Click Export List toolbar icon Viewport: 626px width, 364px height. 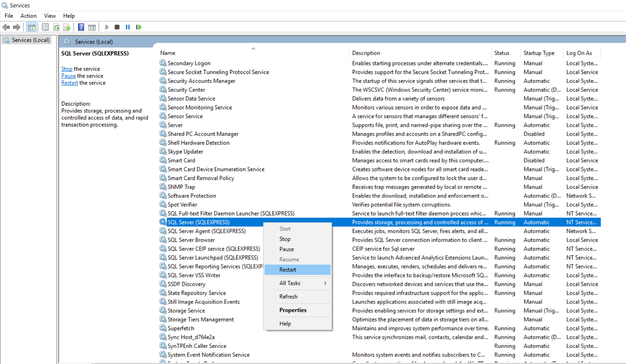pyautogui.click(x=67, y=27)
